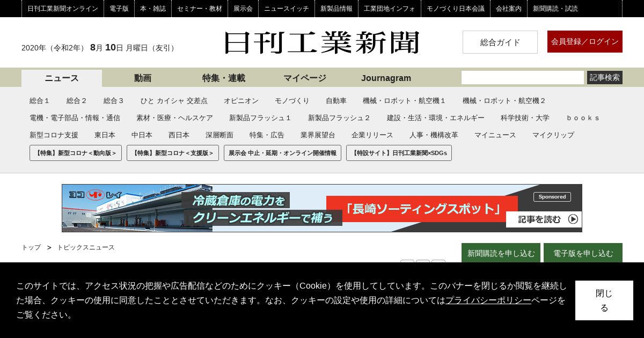Open 素材・医療・ヘルスケア category
The width and height of the screenshot is (644, 338).
(x=174, y=118)
